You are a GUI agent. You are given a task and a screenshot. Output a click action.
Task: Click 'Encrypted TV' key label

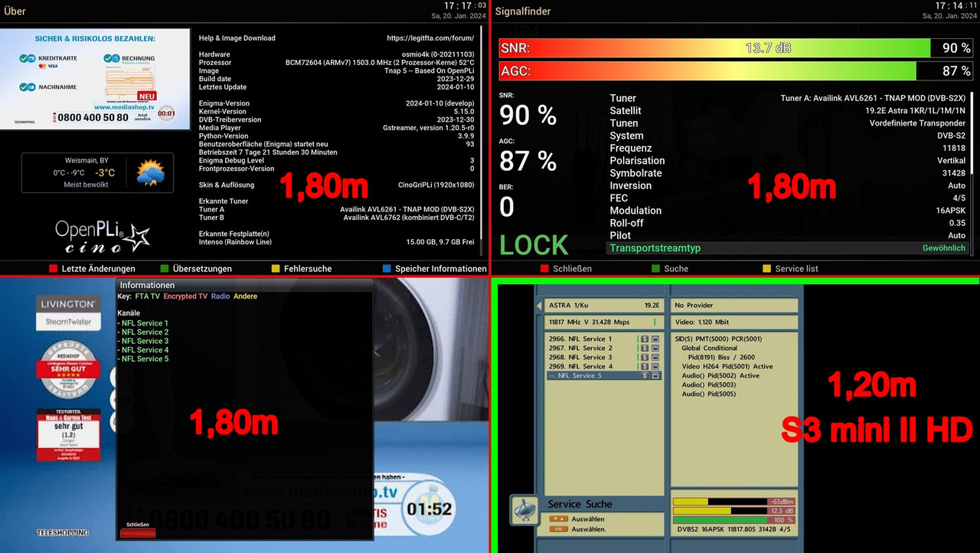185,296
